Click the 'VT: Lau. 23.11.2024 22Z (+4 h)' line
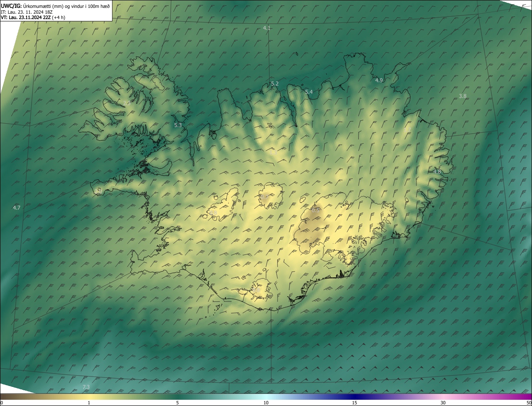Image resolution: width=532 pixels, height=406 pixels. pos(33,17)
